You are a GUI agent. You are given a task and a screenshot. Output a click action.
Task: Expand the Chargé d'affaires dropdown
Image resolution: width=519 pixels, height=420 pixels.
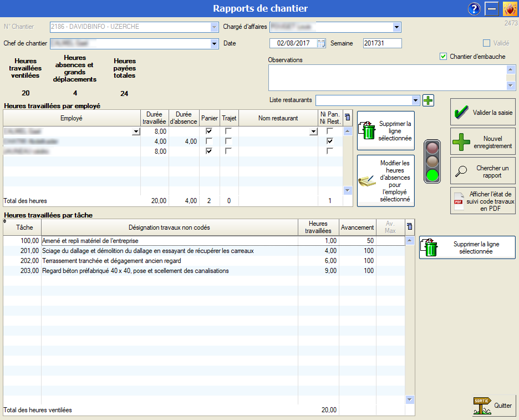396,27
